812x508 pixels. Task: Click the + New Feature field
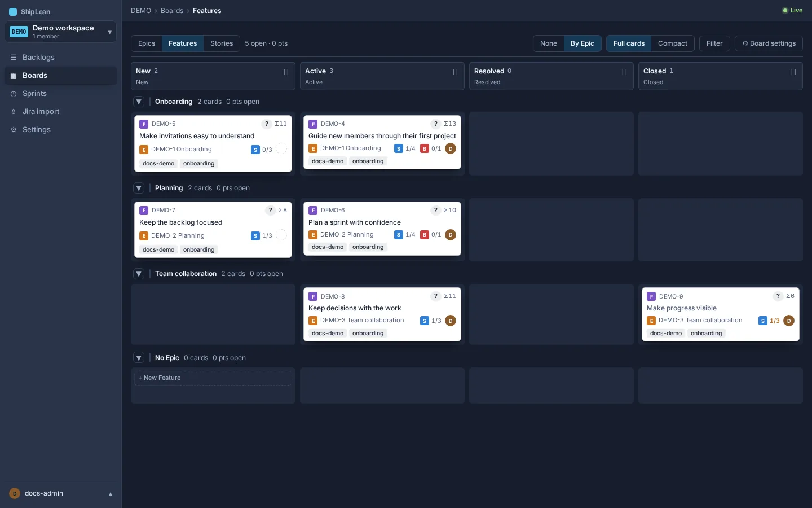point(213,378)
